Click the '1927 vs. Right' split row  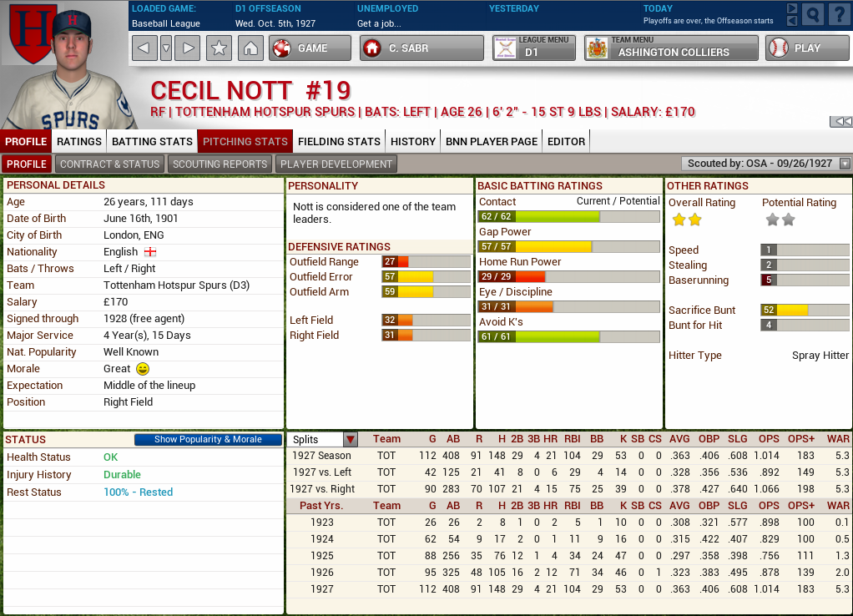click(x=569, y=489)
